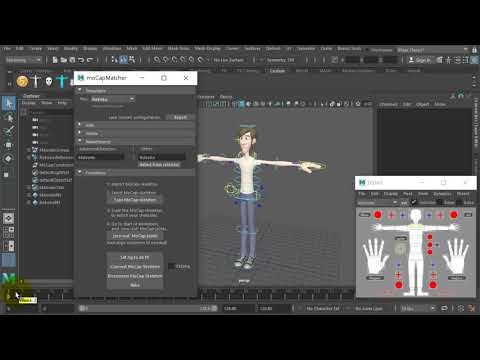
Task: Open the No Anim Layer dropdown
Action: [x=369, y=309]
